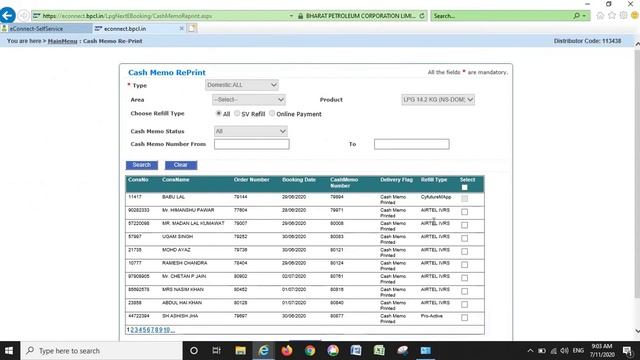
Task: Open File Explorer from the taskbar
Action: (x=240, y=351)
